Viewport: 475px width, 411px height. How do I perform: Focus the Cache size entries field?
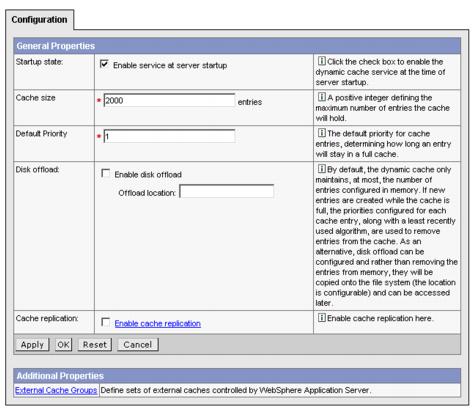click(x=169, y=100)
